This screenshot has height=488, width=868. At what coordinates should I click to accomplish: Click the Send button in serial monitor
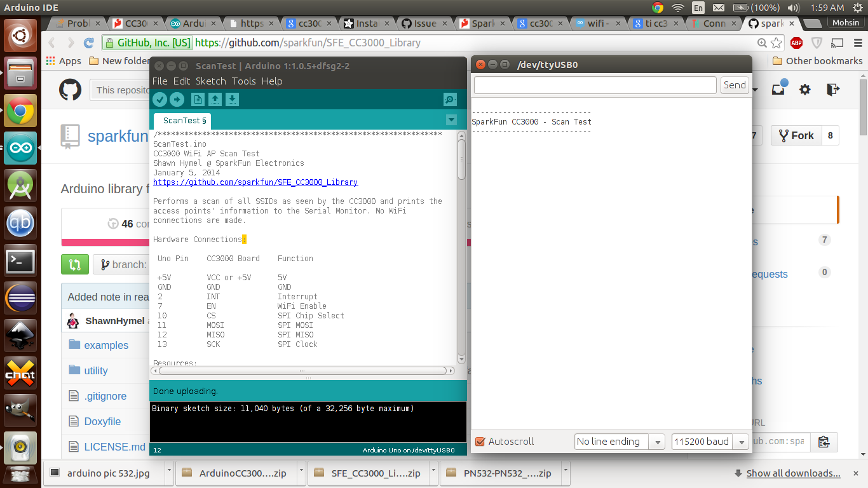point(735,85)
